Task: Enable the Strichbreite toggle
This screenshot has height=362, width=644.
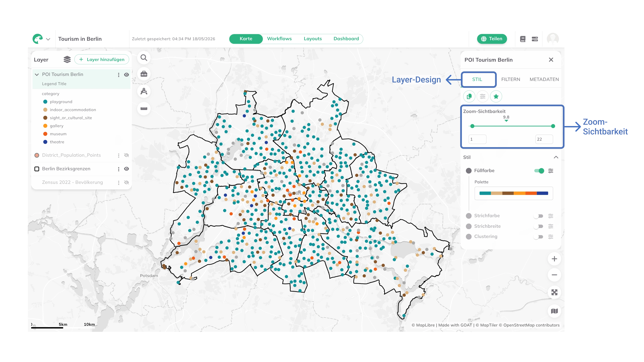Action: [x=538, y=226]
